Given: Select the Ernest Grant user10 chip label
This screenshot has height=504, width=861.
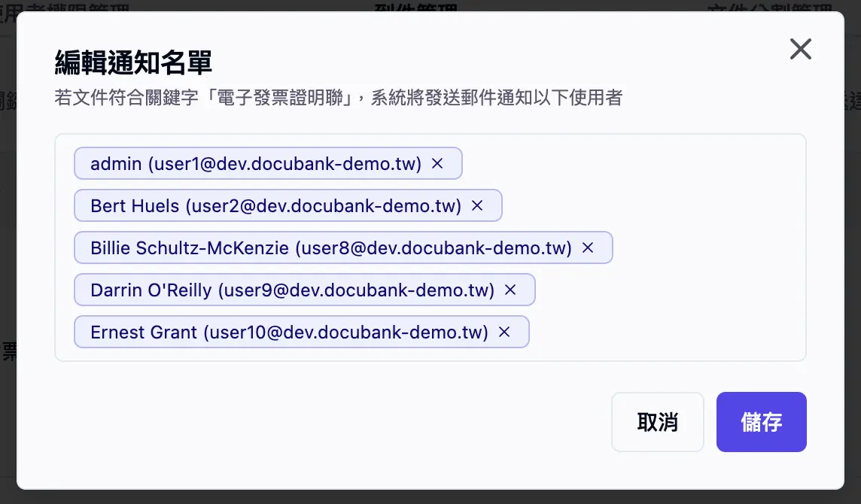Looking at the screenshot, I should pos(289,332).
